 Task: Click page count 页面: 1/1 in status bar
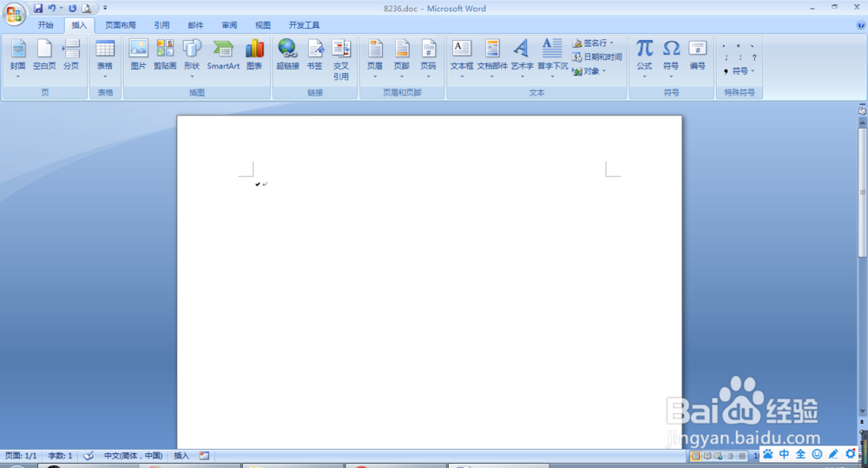pos(21,456)
